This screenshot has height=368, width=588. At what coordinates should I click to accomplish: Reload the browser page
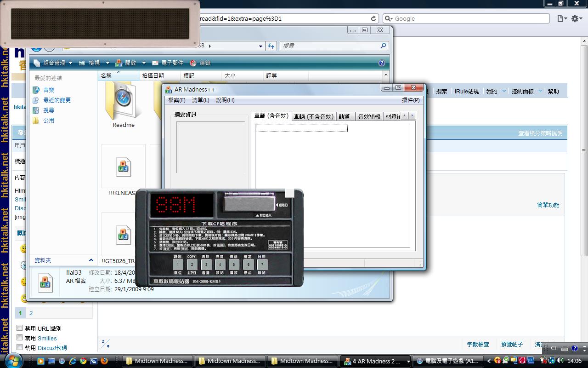pyautogui.click(x=374, y=19)
